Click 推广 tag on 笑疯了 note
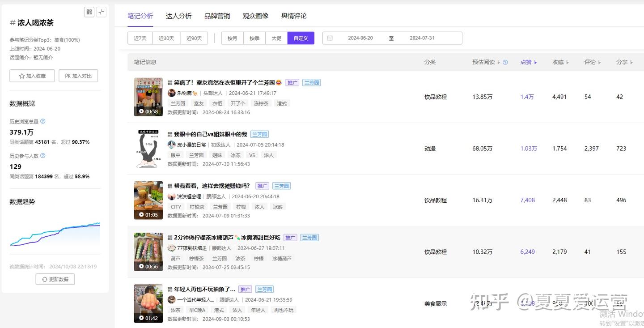The height and width of the screenshot is (328, 644). [292, 83]
